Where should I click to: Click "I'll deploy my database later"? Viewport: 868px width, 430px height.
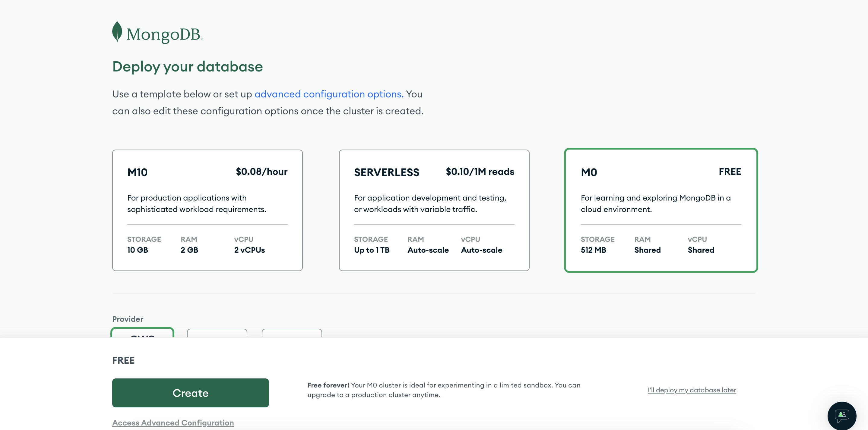(692, 390)
